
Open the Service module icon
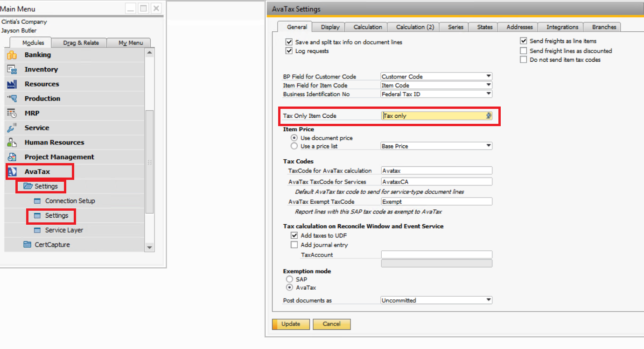click(12, 128)
